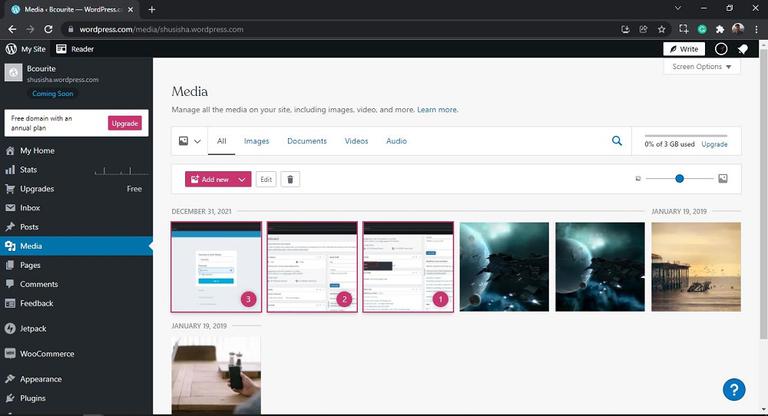Click the Upgrade button in domain banner
768x416 pixels.
point(124,123)
